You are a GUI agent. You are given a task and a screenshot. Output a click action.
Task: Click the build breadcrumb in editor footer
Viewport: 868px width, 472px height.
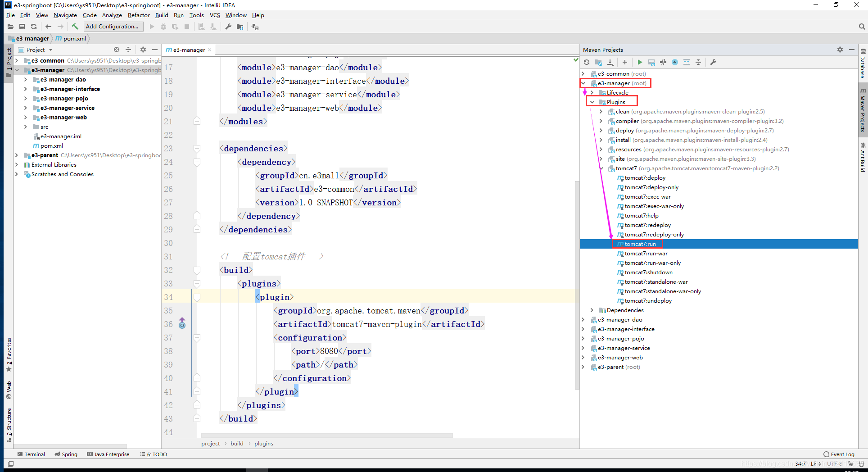237,443
